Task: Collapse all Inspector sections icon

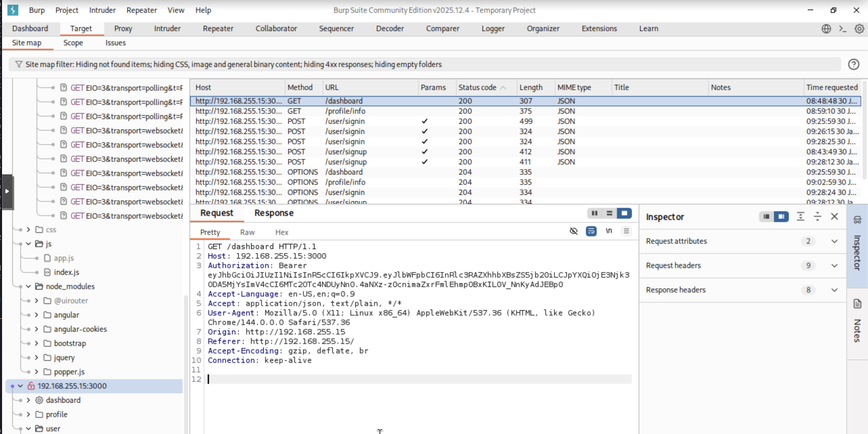Action: click(817, 216)
